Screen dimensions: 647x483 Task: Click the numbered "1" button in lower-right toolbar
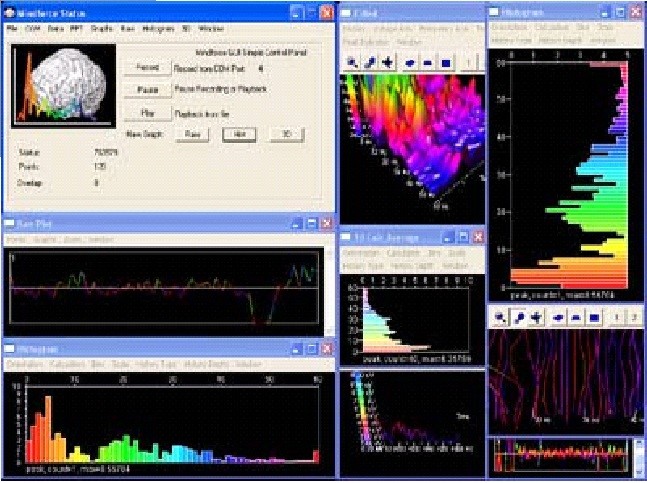coord(617,317)
